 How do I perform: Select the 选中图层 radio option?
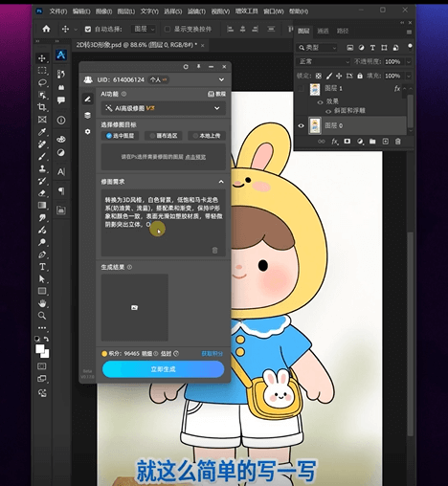[x=120, y=136]
